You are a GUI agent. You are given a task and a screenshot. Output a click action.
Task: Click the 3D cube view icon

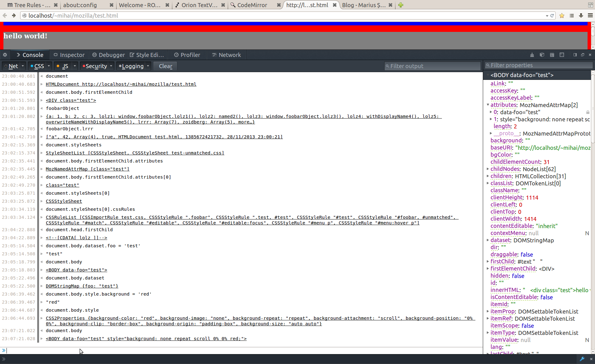(x=542, y=55)
